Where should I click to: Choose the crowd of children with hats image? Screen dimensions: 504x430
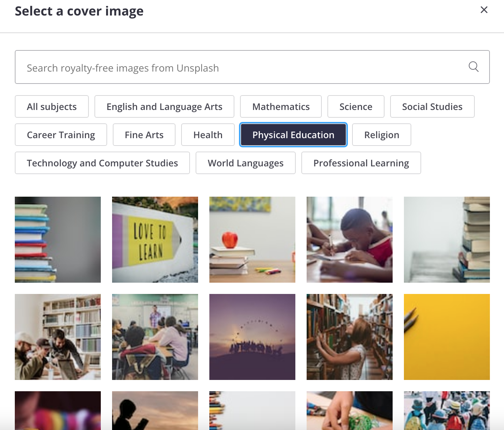(447, 411)
